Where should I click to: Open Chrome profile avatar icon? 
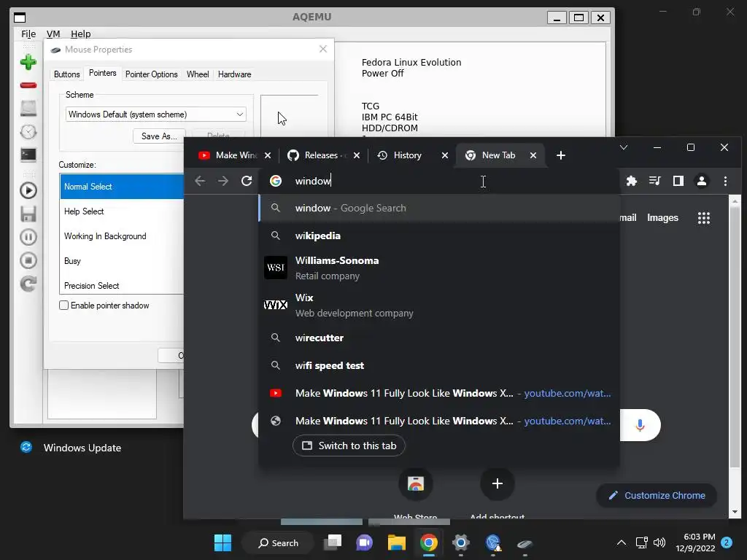tap(701, 181)
